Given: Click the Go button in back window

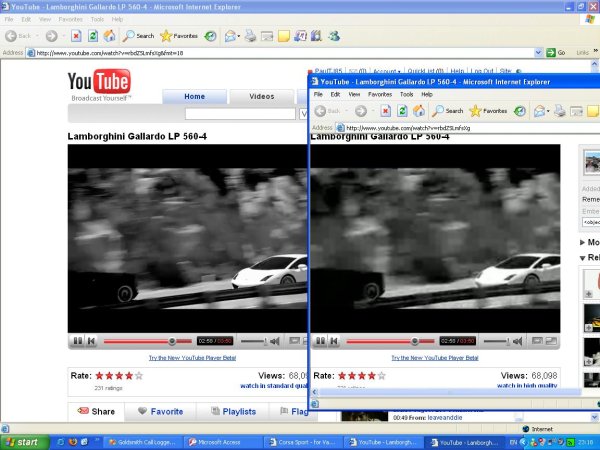Looking at the screenshot, I should [556, 53].
